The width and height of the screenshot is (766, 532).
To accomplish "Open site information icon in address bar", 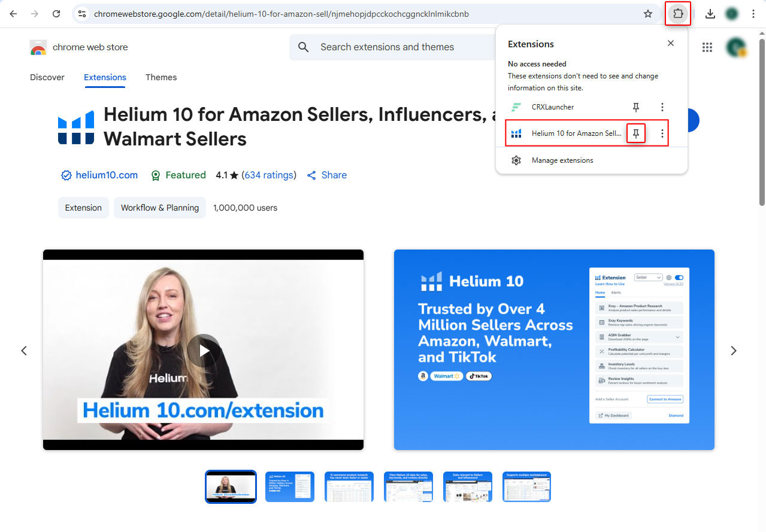I will pos(83,14).
